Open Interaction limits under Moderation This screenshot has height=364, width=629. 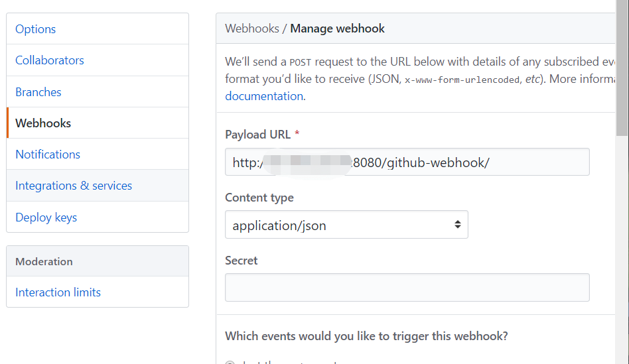58,292
